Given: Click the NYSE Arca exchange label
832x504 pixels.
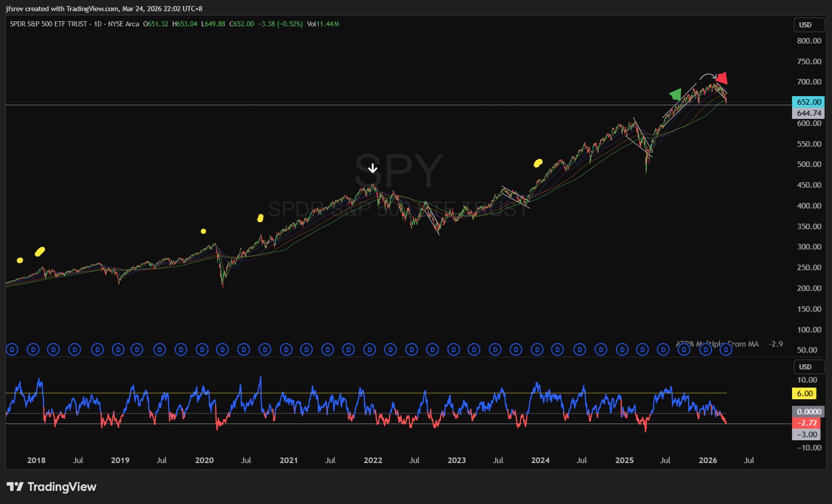Looking at the screenshot, I should [x=123, y=24].
